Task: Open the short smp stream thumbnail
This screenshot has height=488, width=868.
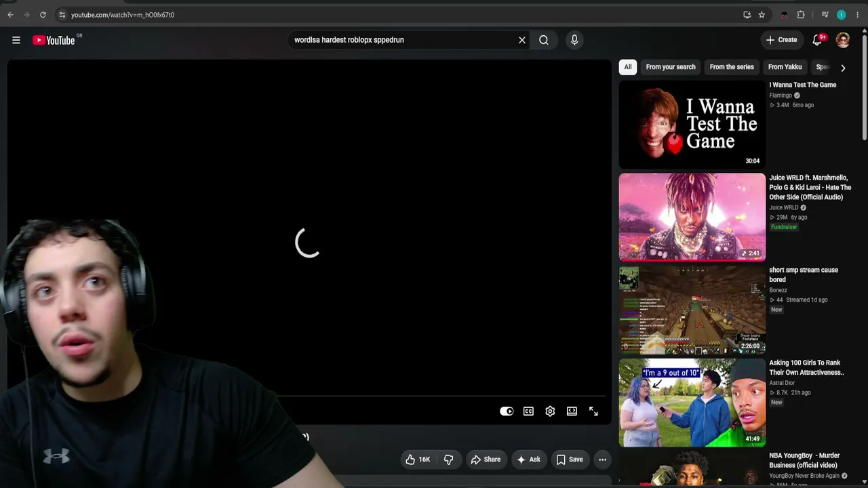Action: [x=692, y=310]
